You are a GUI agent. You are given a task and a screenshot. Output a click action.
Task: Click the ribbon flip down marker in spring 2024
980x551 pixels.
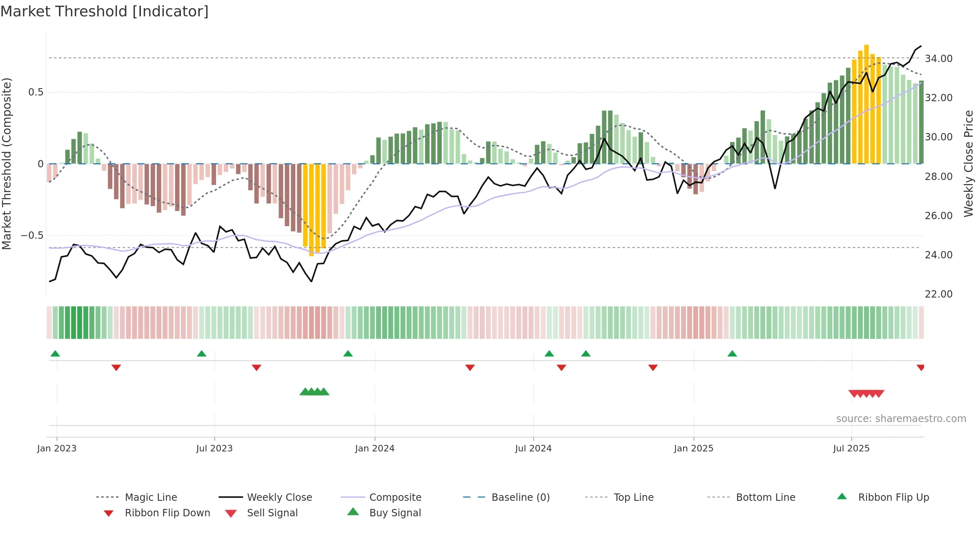pyautogui.click(x=470, y=368)
